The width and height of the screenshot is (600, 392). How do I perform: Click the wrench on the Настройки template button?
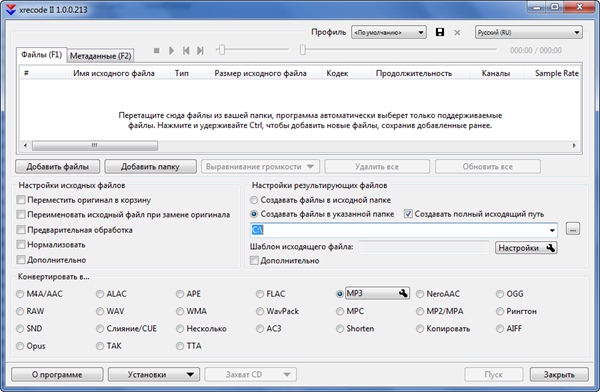pyautogui.click(x=550, y=248)
